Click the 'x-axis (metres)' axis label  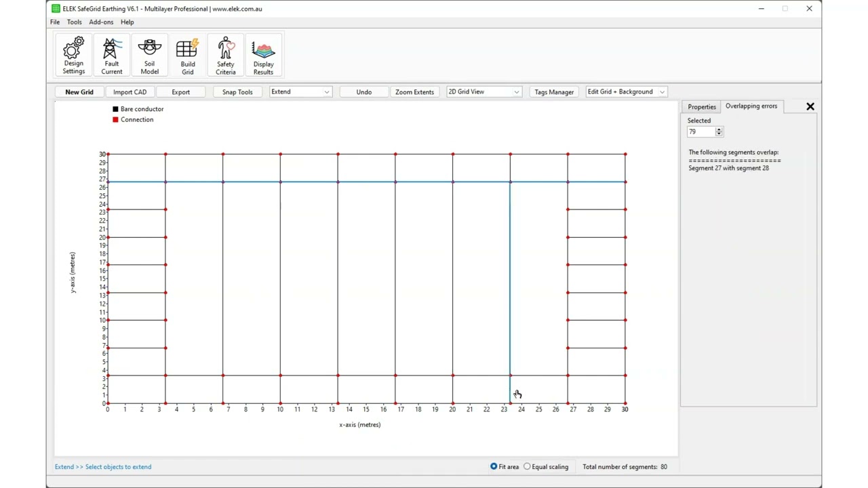coord(360,425)
